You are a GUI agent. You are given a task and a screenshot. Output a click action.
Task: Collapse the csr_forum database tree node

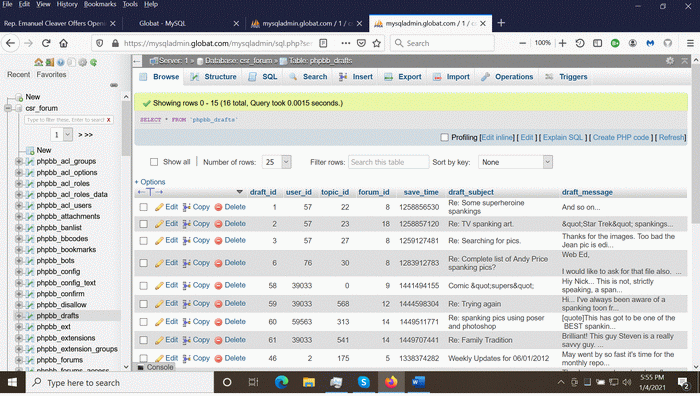point(8,108)
